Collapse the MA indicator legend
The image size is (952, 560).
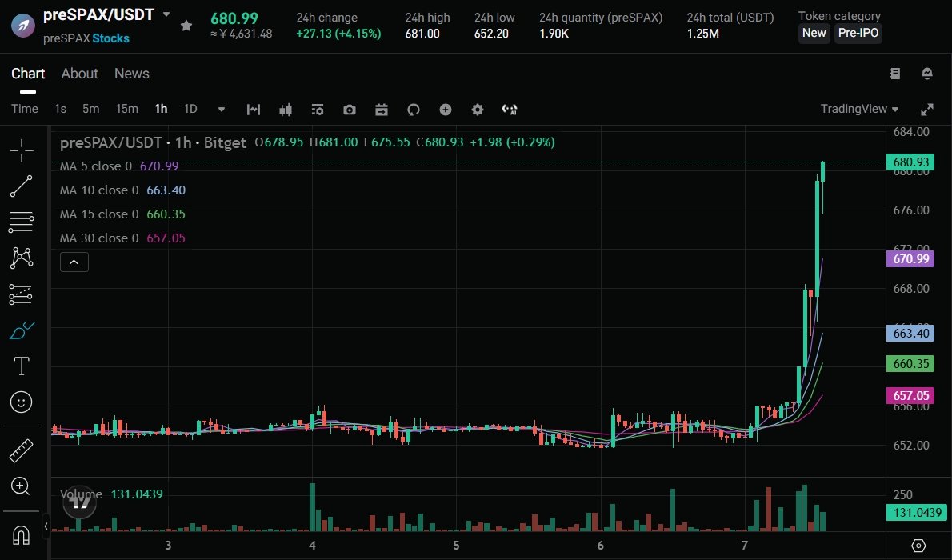74,262
